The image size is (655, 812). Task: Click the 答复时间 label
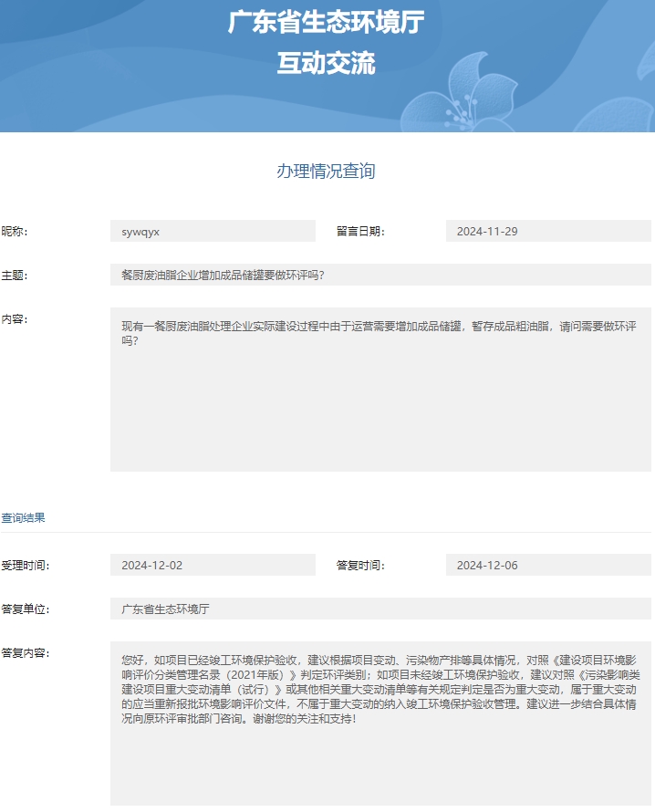click(x=361, y=566)
